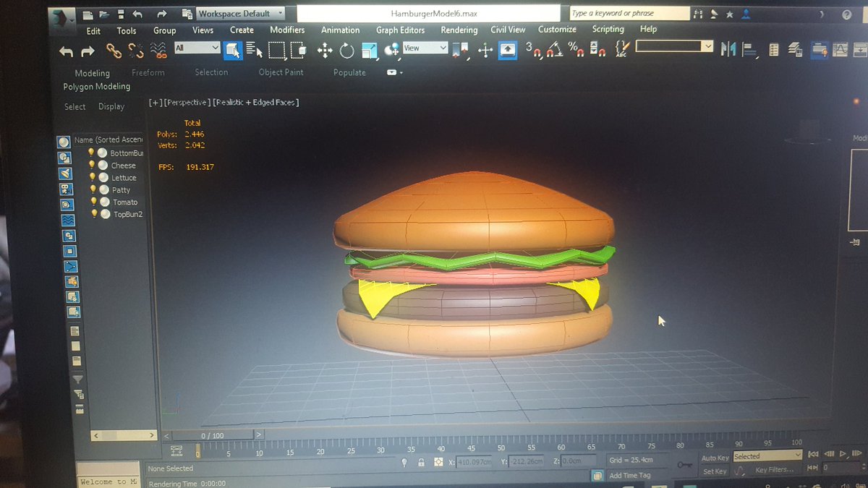Click the Mirror tool icon
The height and width of the screenshot is (488, 868).
point(728,48)
